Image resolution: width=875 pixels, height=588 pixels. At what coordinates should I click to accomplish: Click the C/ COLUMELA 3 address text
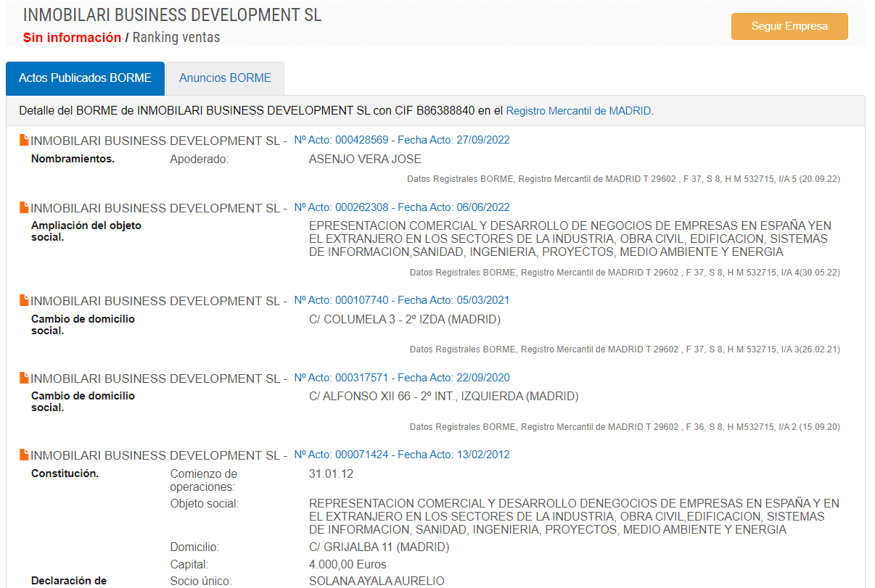tap(404, 320)
